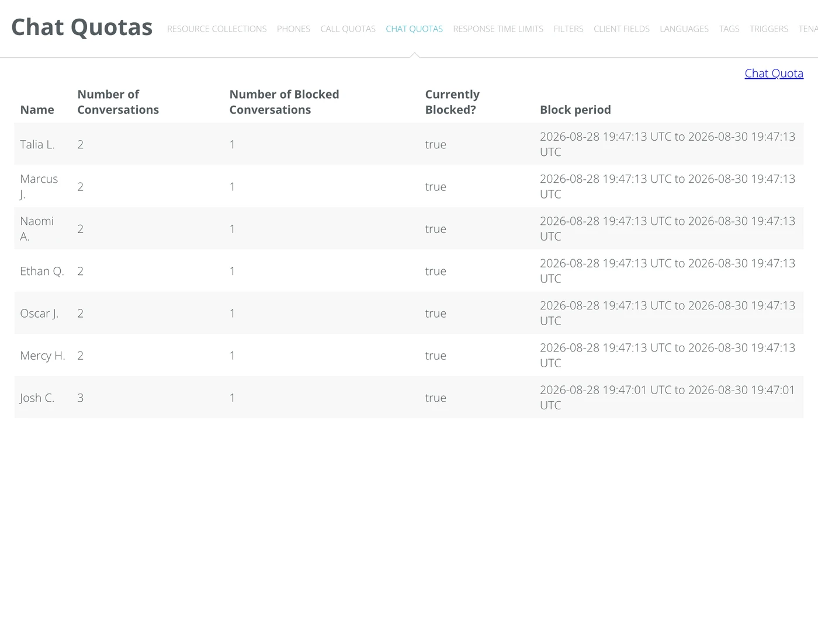Click the name Josh C.
Viewport: 818px width, 644px height.
37,398
